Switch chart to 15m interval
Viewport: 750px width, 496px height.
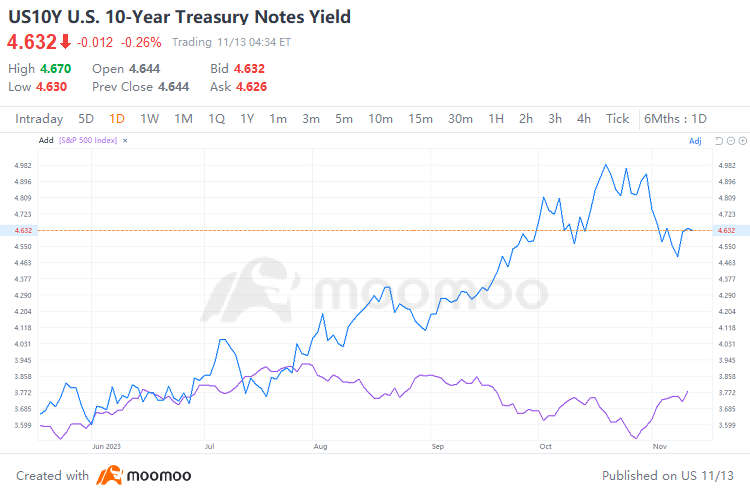pos(420,118)
